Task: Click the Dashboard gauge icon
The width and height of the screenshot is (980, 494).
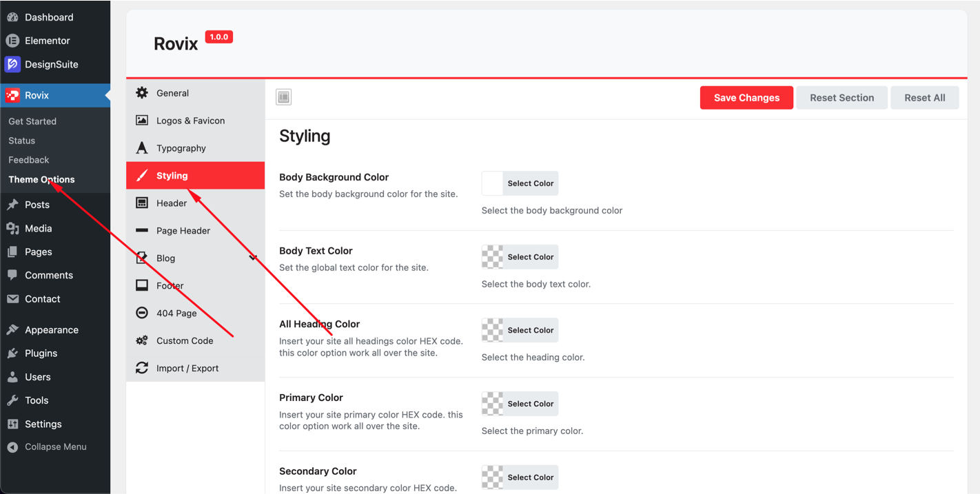Action: (12, 17)
